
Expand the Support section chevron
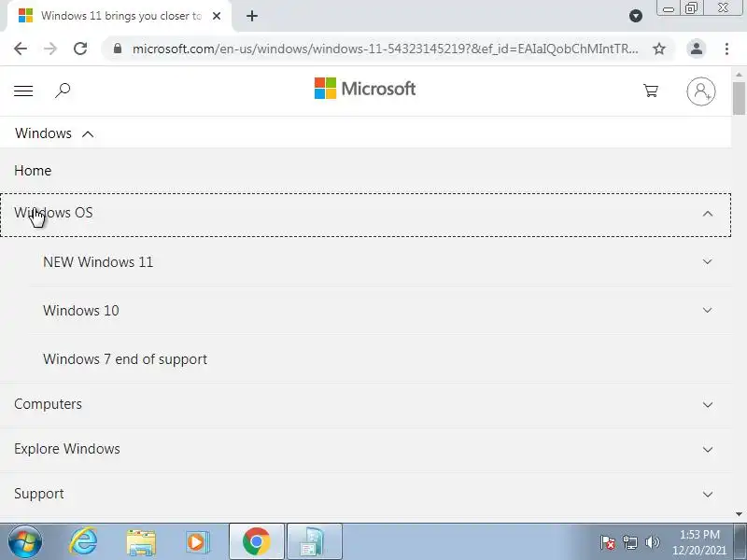coord(708,495)
